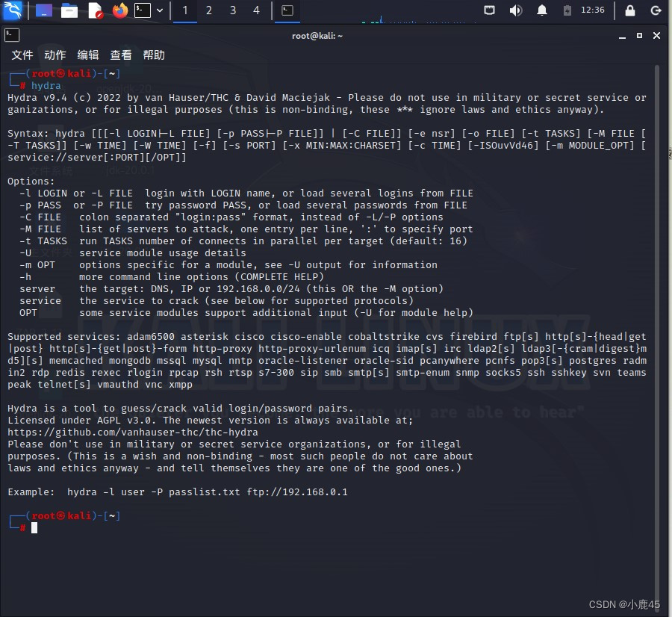Switch to workspace 1
The image size is (672, 617).
click(184, 10)
